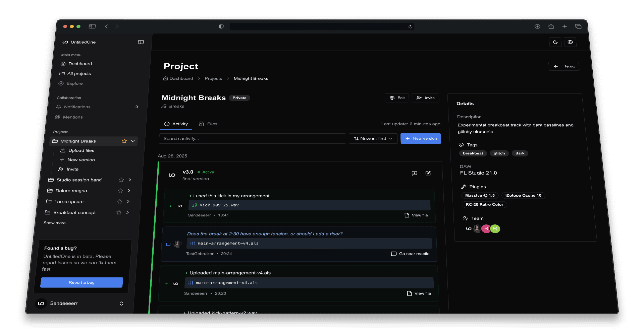Toggle dark mode with the moon icon
Viewport: 644px width, 335px height.
[x=555, y=42]
